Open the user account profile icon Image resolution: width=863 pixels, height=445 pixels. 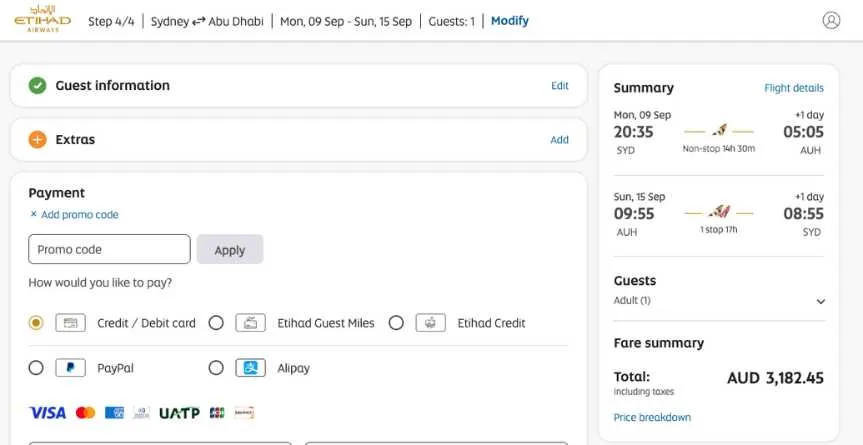tap(831, 20)
